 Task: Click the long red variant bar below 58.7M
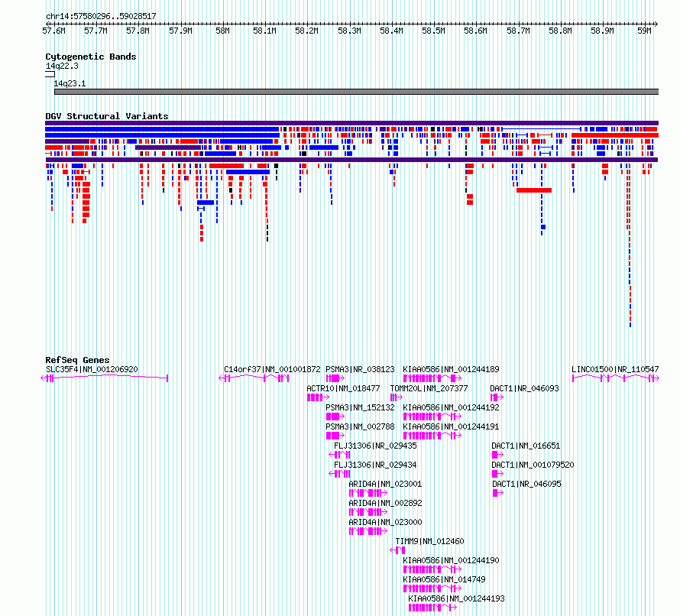coord(534,190)
